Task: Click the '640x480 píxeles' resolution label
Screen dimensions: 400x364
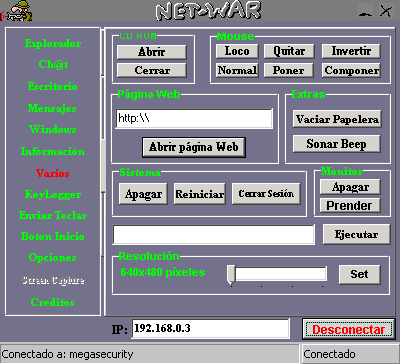Action: click(x=163, y=272)
